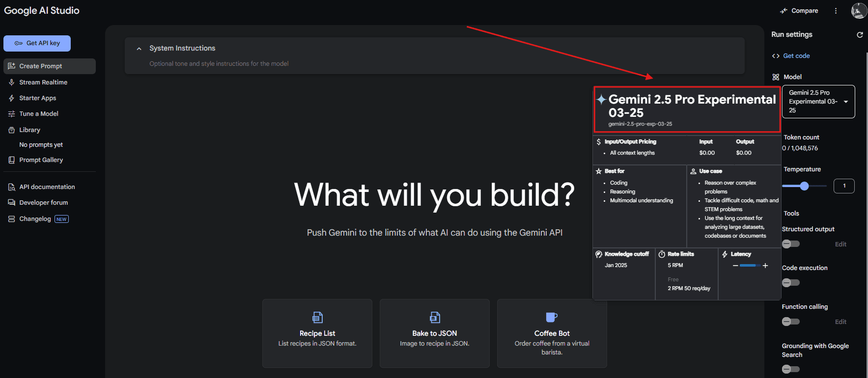Click the Starter Apps lightning icon
The image size is (868, 378).
click(12, 98)
